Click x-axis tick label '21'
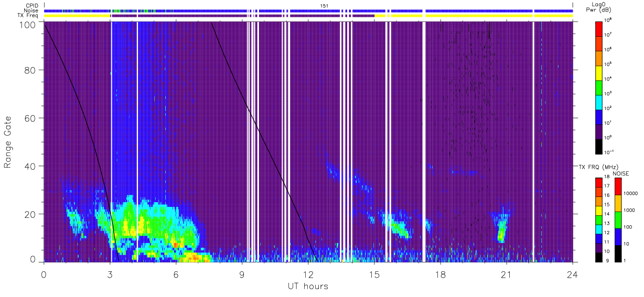 pyautogui.click(x=506, y=274)
